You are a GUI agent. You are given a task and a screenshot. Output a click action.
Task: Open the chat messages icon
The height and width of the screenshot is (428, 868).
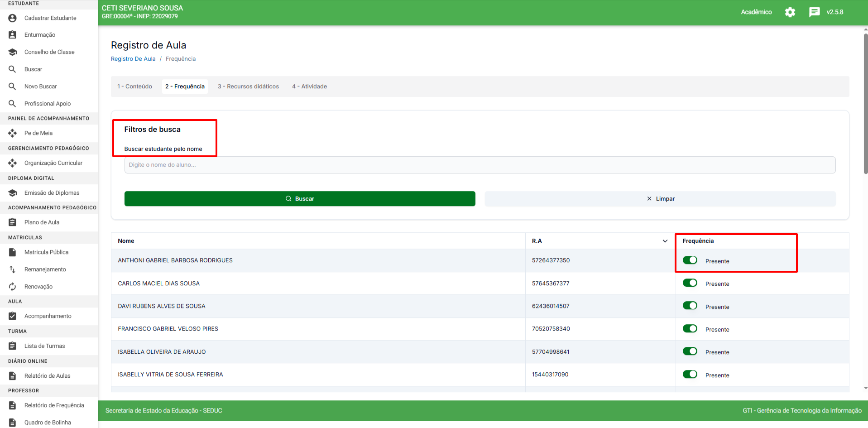click(814, 12)
